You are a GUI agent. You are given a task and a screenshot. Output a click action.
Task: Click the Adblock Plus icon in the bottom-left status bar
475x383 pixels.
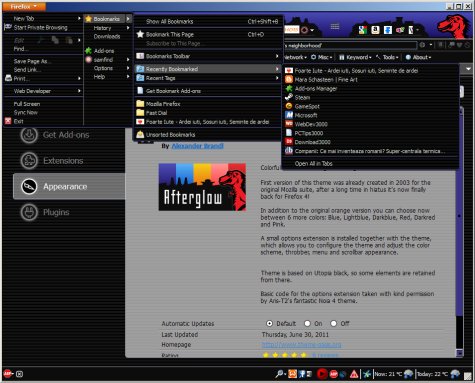7,374
